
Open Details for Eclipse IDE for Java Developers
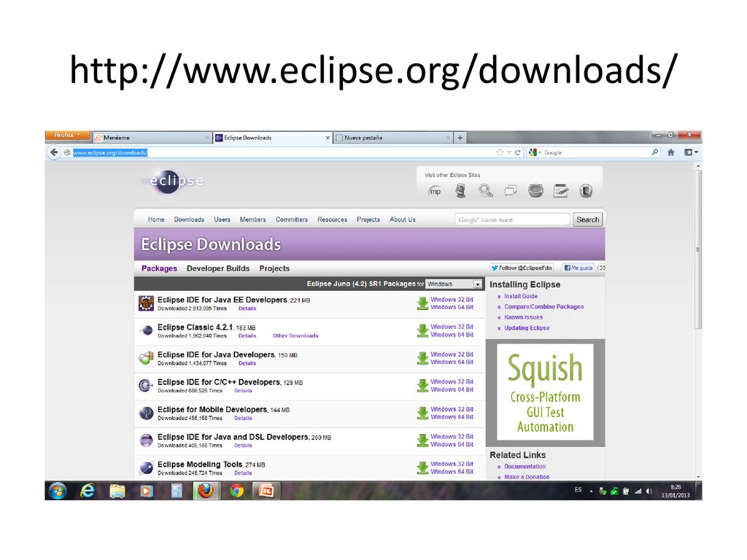247,363
